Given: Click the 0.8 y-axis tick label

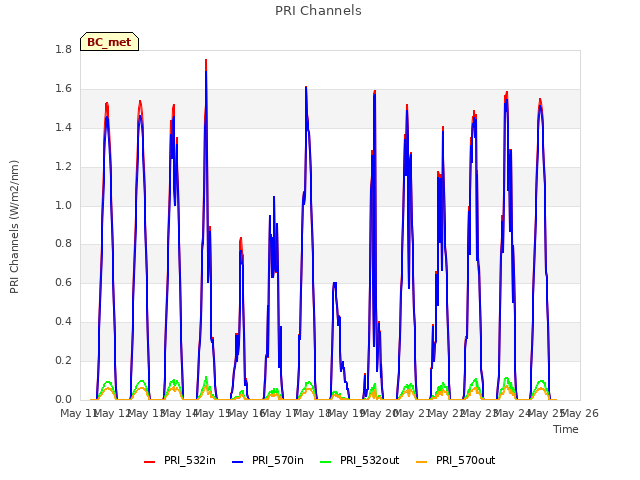Looking at the screenshot, I should 63,244.
